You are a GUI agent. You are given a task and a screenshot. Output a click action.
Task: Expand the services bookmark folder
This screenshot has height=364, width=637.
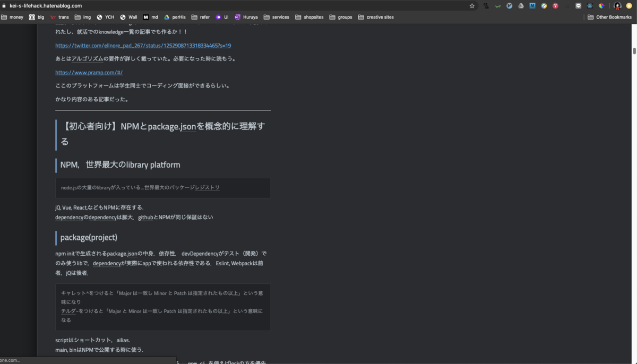coord(277,17)
